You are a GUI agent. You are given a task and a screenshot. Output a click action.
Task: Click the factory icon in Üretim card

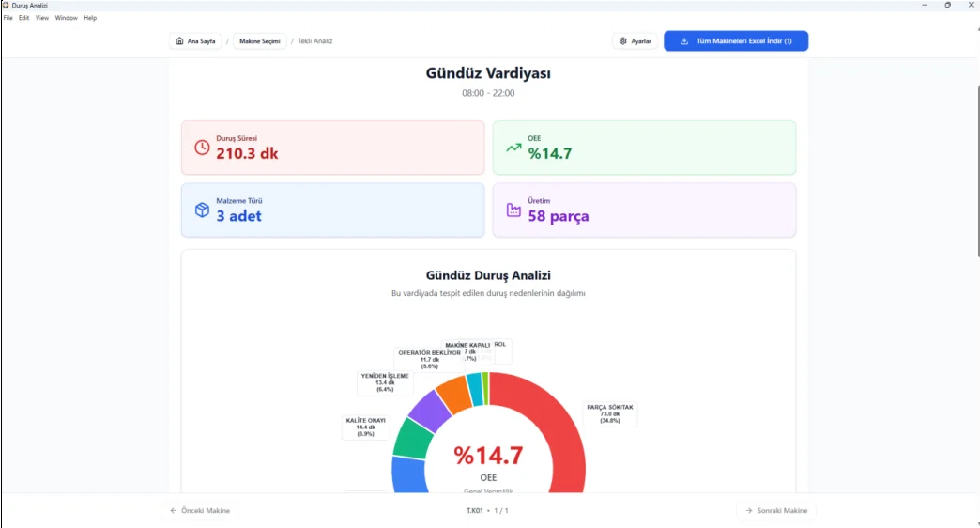point(513,210)
